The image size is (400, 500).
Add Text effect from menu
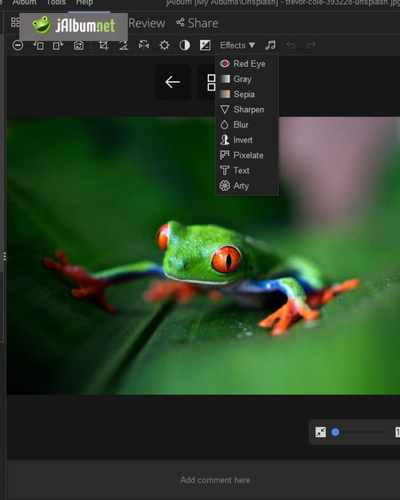pyautogui.click(x=247, y=171)
